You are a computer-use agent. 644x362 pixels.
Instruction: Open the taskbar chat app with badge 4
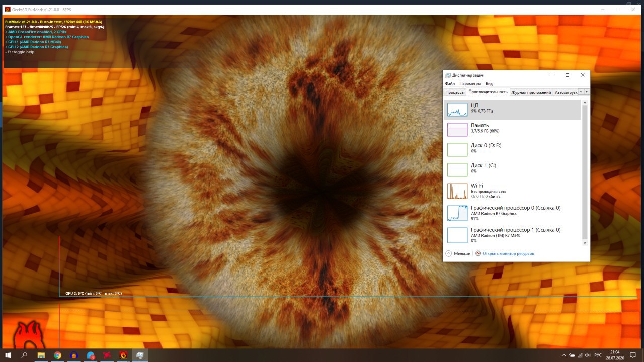pos(91,355)
